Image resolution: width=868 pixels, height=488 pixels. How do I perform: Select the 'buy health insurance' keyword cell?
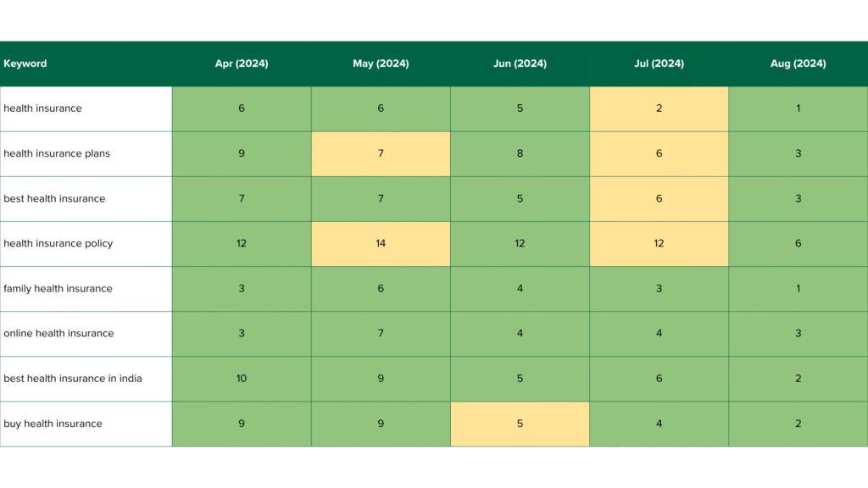coord(53,424)
